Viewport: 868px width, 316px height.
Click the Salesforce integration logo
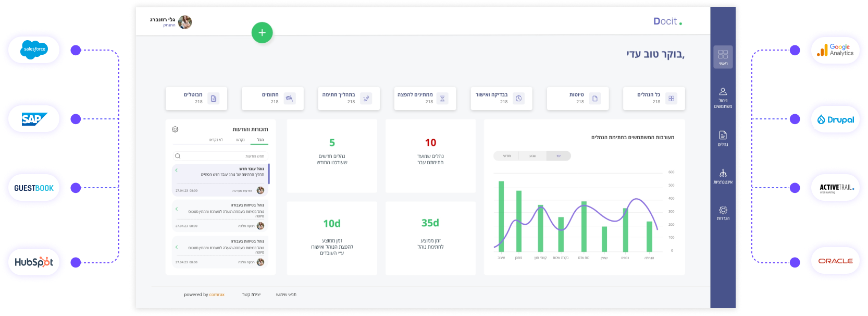pos(34,50)
